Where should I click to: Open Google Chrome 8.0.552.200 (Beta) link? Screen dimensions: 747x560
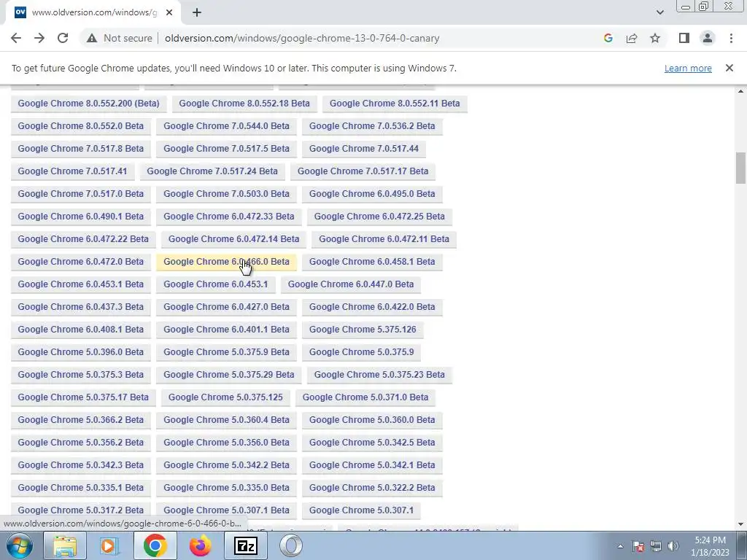[88, 104]
